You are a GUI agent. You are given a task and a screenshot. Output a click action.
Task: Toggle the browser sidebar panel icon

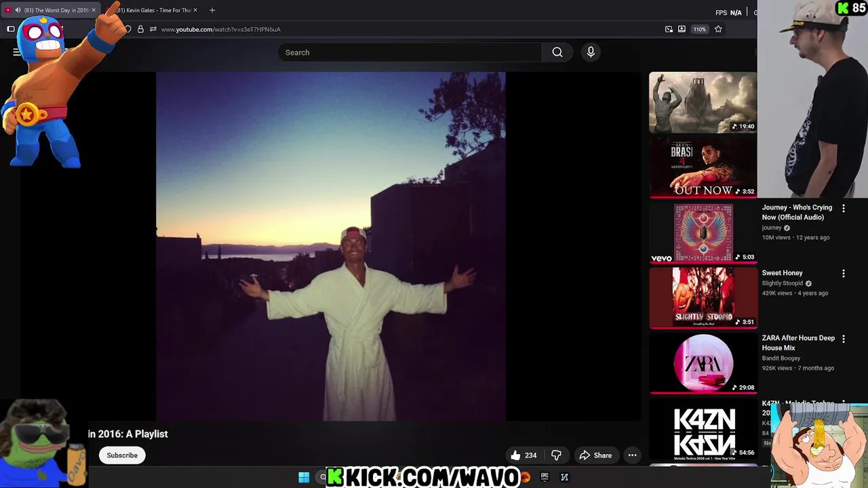coord(11,29)
